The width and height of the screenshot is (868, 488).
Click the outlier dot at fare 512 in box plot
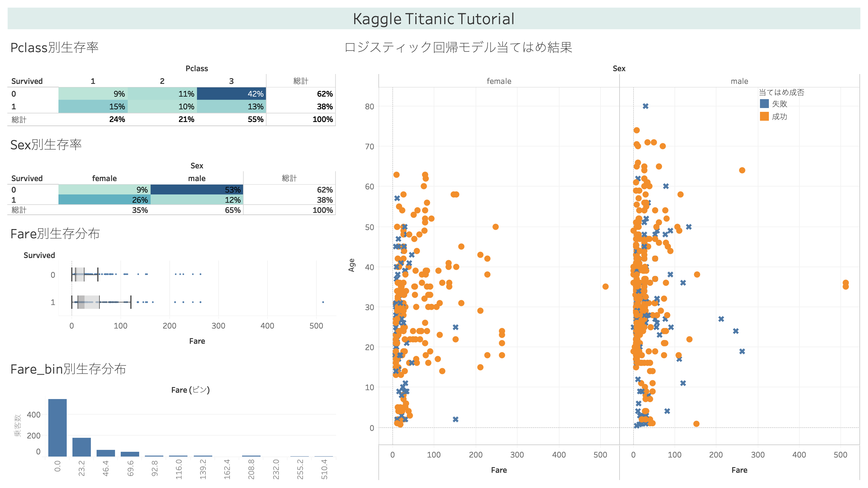tap(323, 302)
